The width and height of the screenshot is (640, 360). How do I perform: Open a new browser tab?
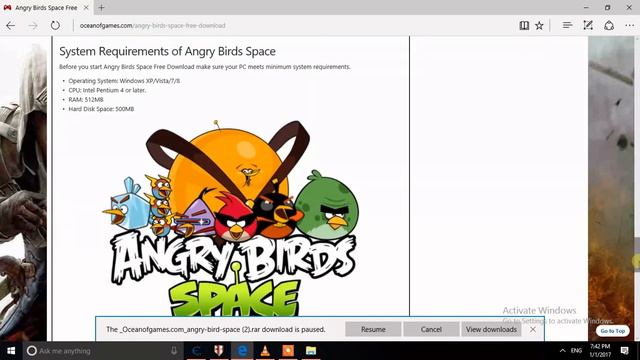(101, 7)
